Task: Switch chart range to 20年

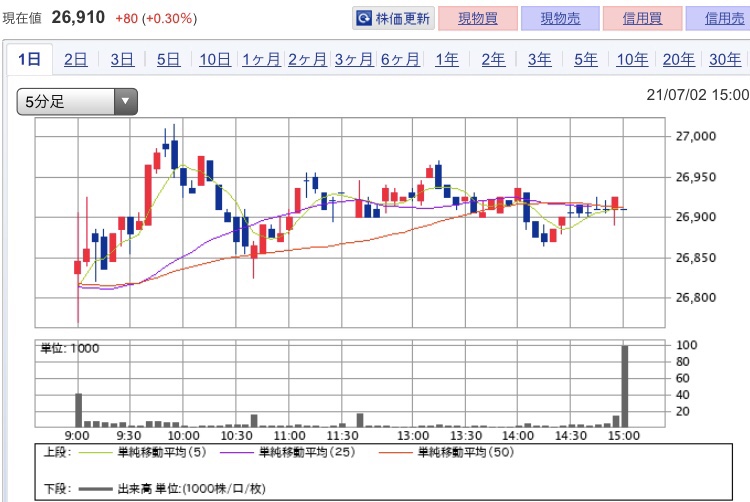Action: click(x=679, y=59)
